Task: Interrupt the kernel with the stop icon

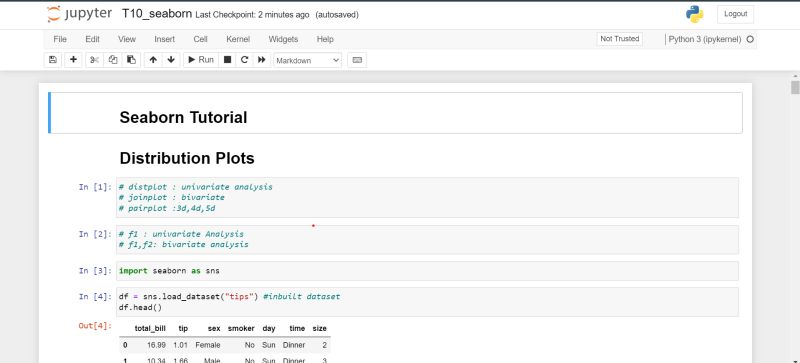Action: pos(228,60)
